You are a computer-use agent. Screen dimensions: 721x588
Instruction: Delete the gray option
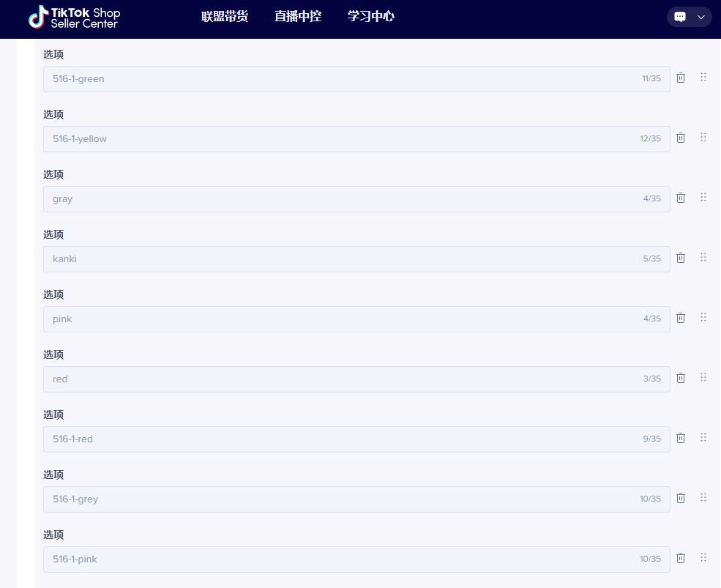click(681, 198)
